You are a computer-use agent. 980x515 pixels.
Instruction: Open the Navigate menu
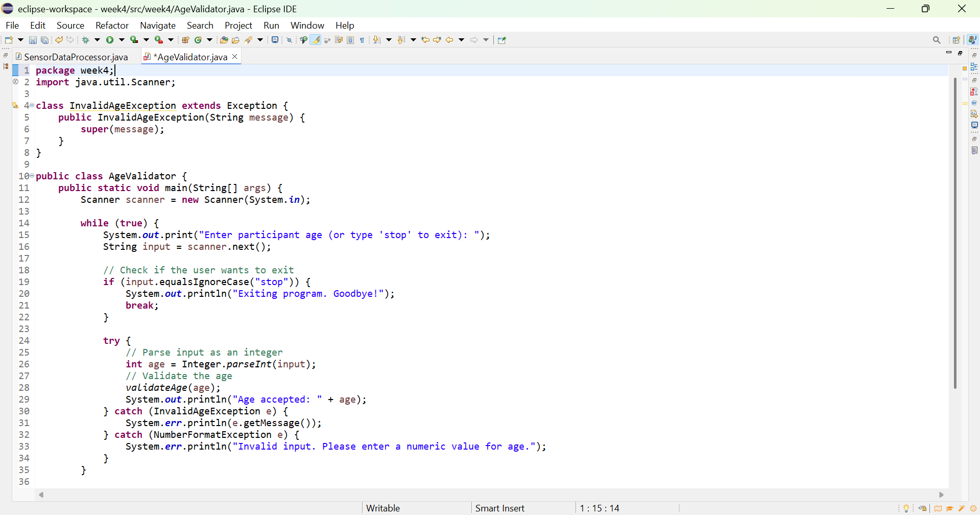158,26
